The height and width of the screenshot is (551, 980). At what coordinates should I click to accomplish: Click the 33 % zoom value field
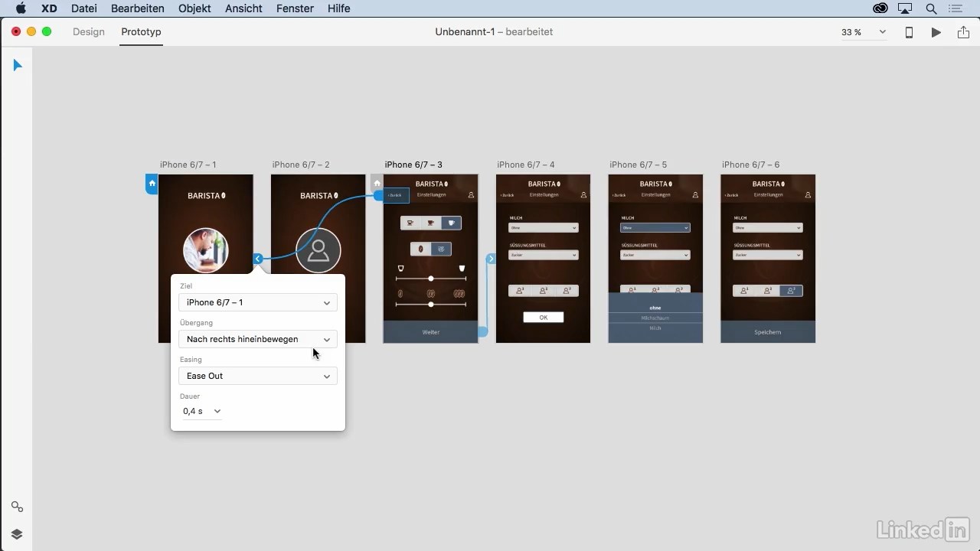pyautogui.click(x=851, y=32)
